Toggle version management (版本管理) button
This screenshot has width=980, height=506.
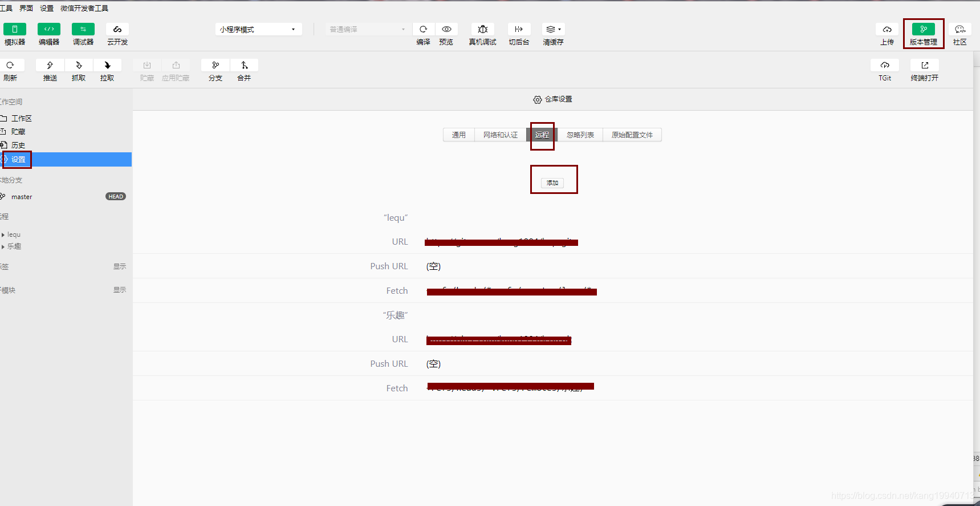(924, 29)
